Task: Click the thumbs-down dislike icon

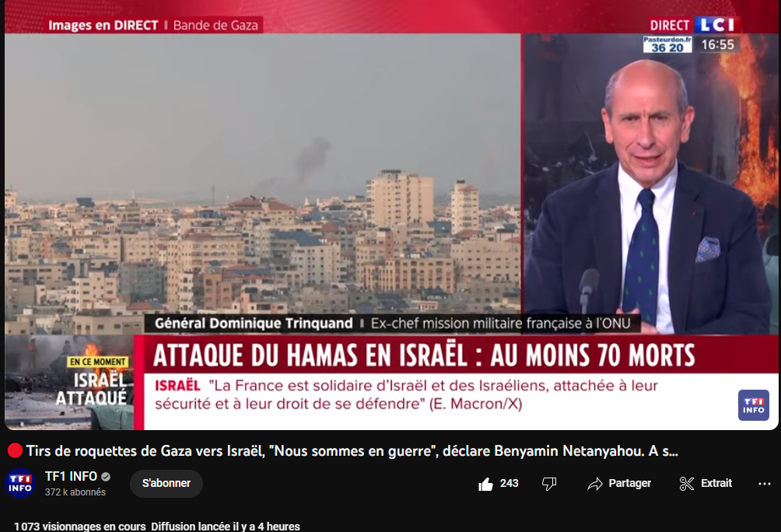Action: pyautogui.click(x=549, y=484)
